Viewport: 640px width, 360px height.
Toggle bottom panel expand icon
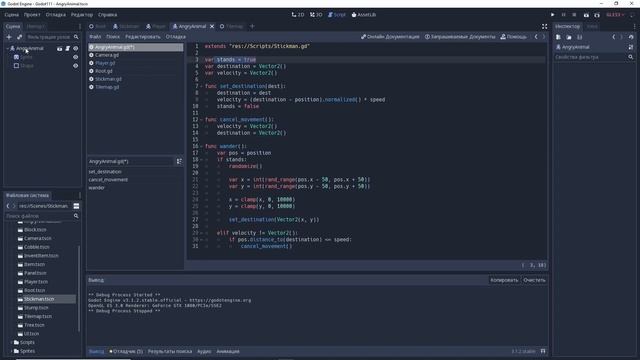[543, 351]
